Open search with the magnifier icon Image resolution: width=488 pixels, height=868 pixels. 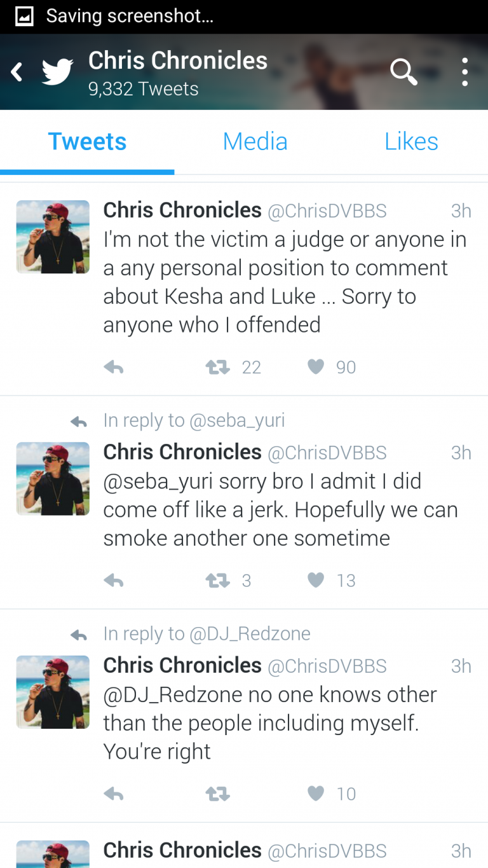403,72
